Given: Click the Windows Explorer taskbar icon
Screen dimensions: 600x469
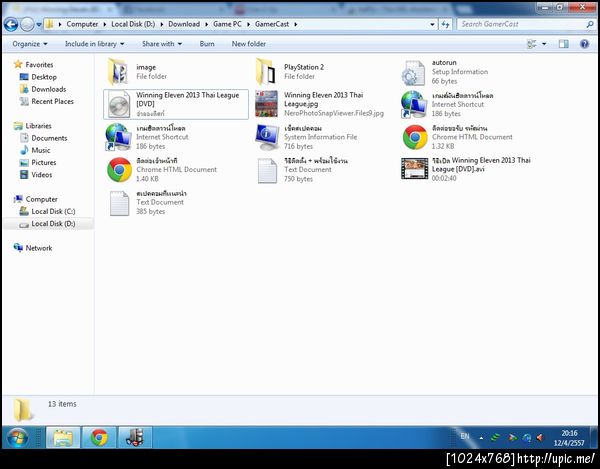Looking at the screenshot, I should 63,437.
